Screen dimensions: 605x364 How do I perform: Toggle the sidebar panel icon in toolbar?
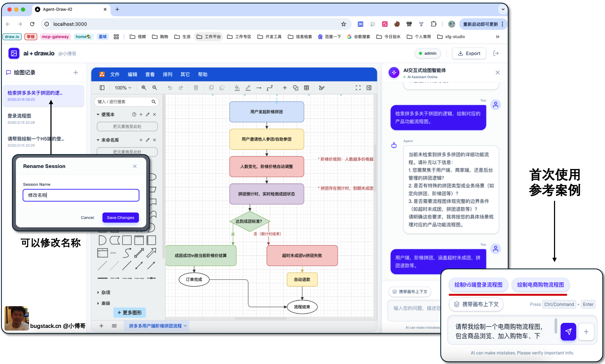pos(102,88)
